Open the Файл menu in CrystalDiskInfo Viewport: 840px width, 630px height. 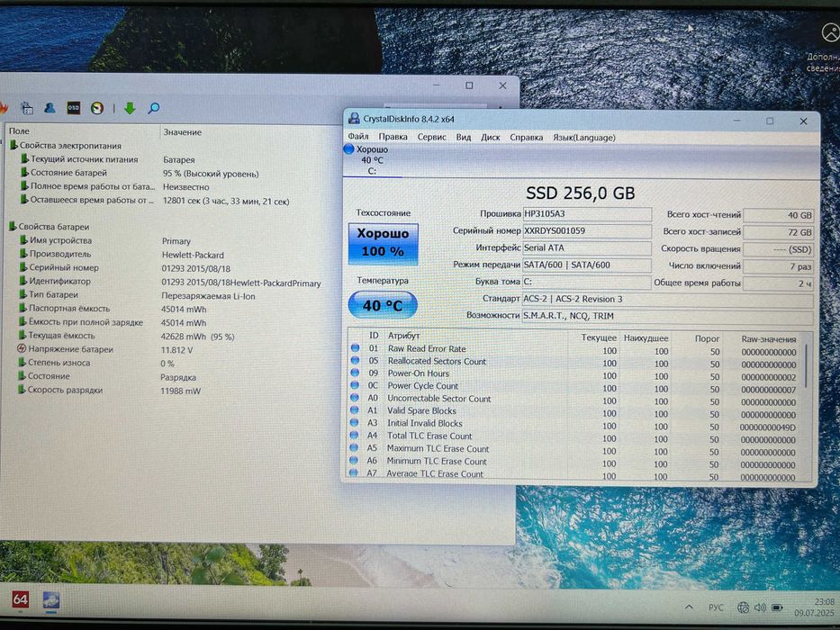(x=358, y=137)
